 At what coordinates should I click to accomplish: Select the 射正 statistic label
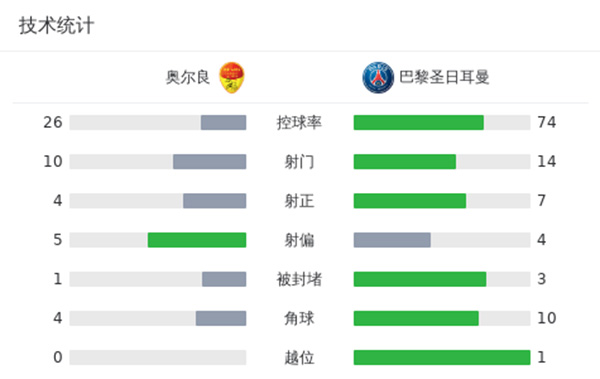coord(299,201)
